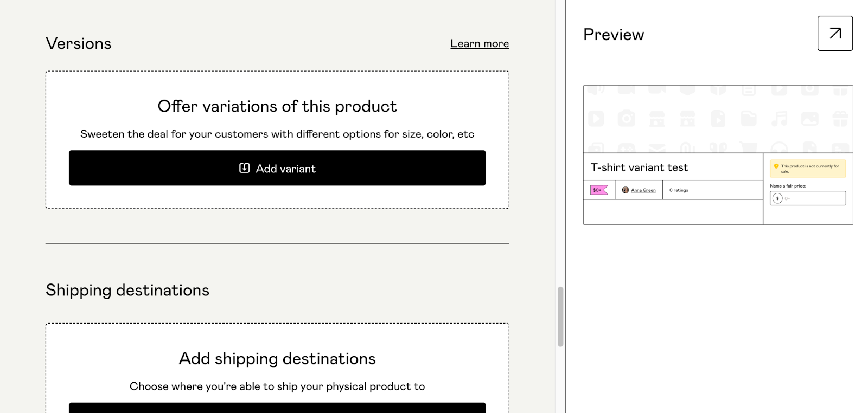Viewport: 868px width, 413px height.
Task: Open the Learn more link for Versions
Action: click(x=480, y=44)
